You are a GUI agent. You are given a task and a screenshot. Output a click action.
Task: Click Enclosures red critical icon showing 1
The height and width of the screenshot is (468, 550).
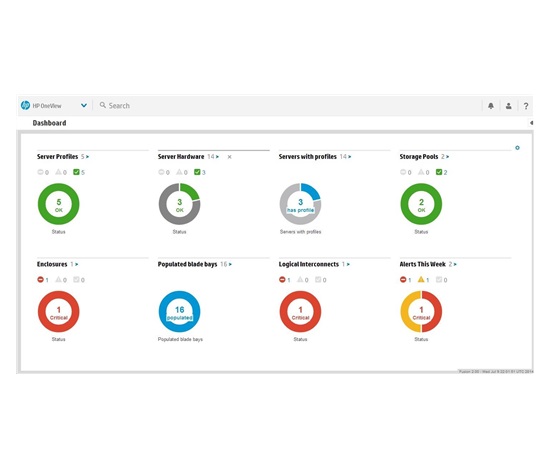point(40,279)
